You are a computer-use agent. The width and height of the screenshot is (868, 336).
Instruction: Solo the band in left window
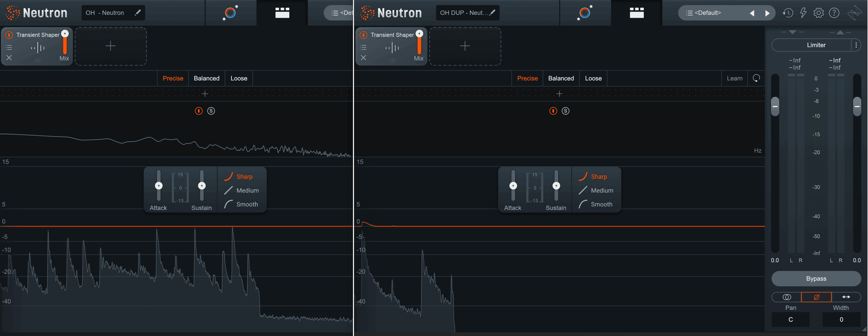coord(211,111)
